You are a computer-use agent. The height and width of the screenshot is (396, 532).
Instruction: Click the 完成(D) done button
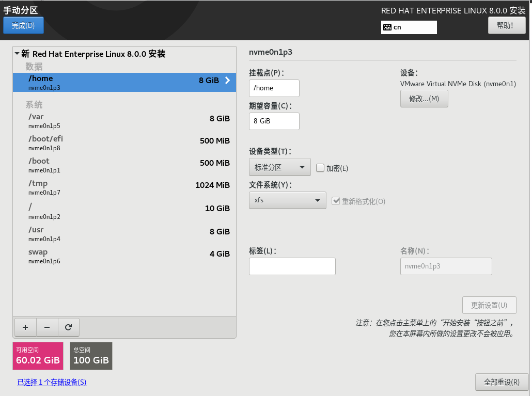23,25
